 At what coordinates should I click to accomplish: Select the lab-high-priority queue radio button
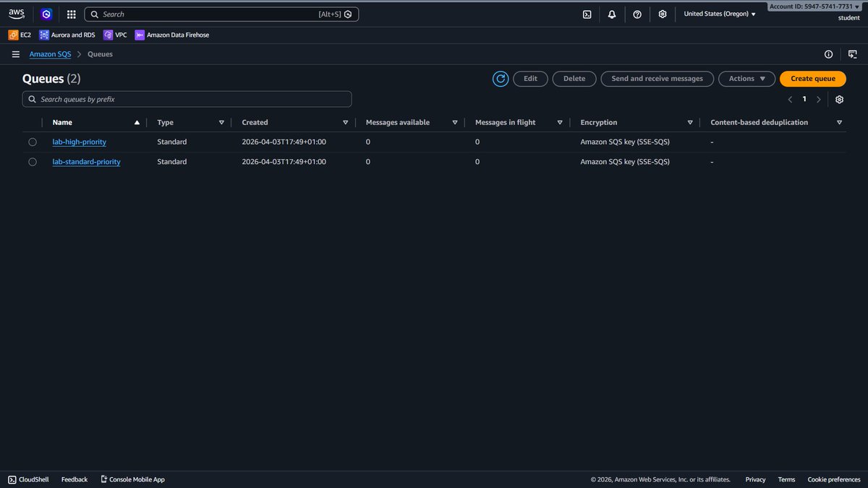[33, 142]
